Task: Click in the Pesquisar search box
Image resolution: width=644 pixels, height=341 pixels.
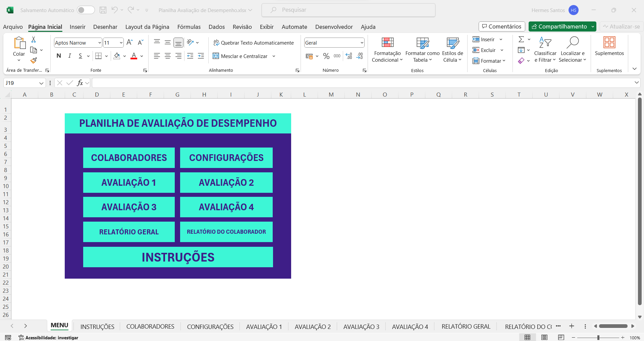Action: (348, 10)
